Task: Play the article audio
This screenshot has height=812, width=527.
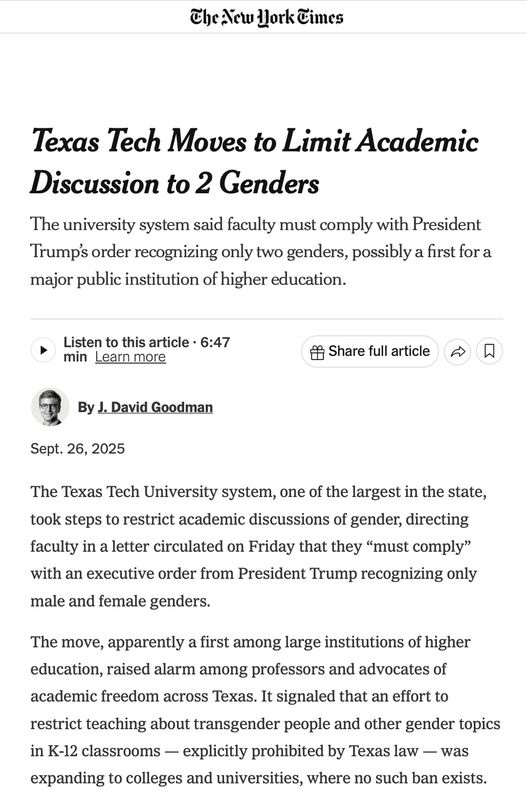Action: [x=43, y=350]
